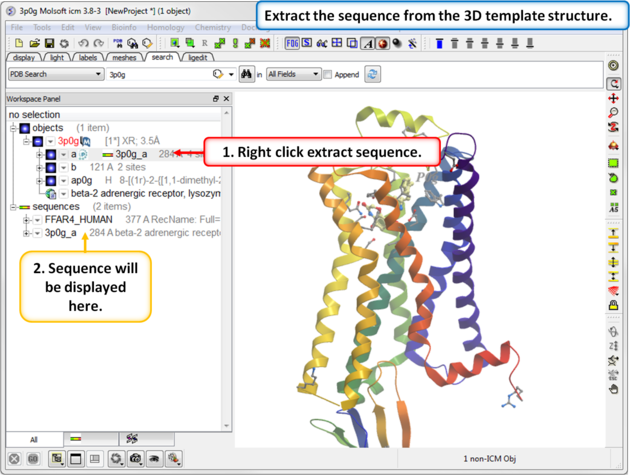Enable the Append checkbox

pos(328,75)
